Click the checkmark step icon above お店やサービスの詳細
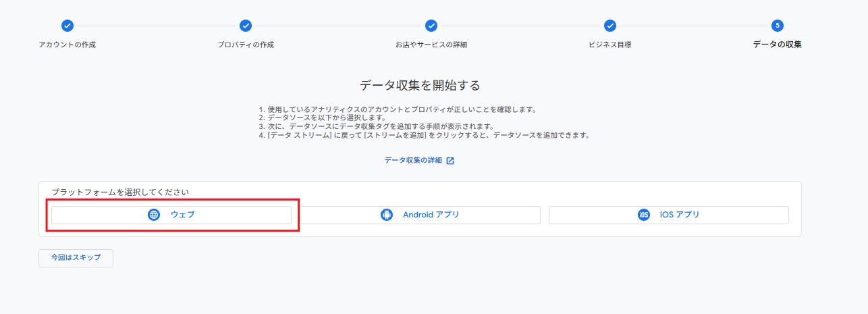Image resolution: width=868 pixels, height=314 pixels. [x=431, y=26]
